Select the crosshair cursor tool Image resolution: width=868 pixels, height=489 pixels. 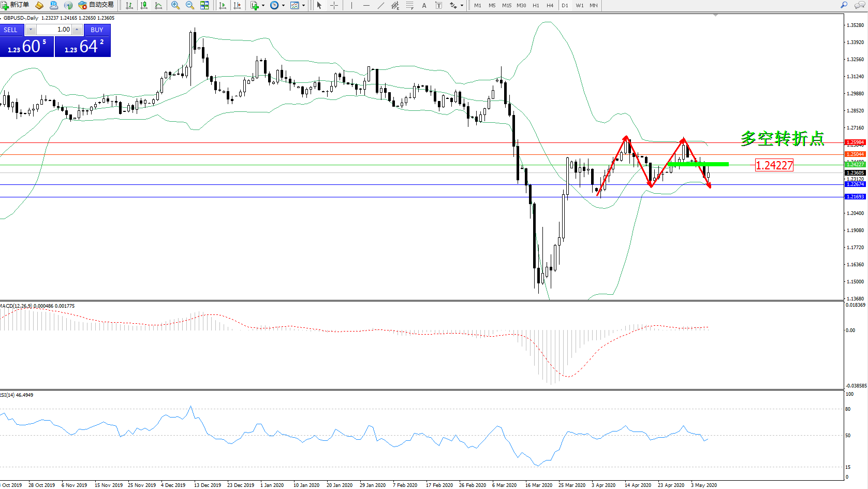(334, 5)
